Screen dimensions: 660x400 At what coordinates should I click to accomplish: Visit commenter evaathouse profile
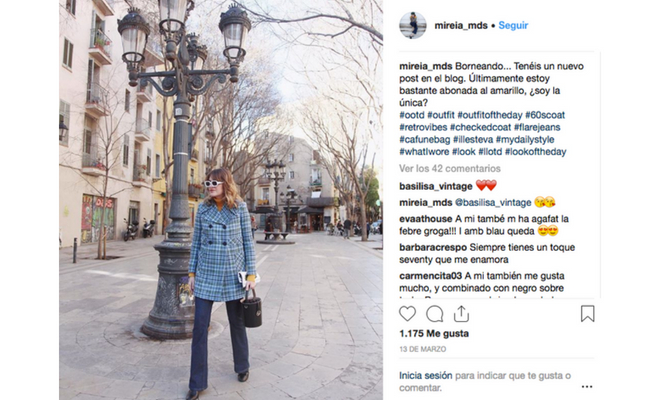click(426, 219)
